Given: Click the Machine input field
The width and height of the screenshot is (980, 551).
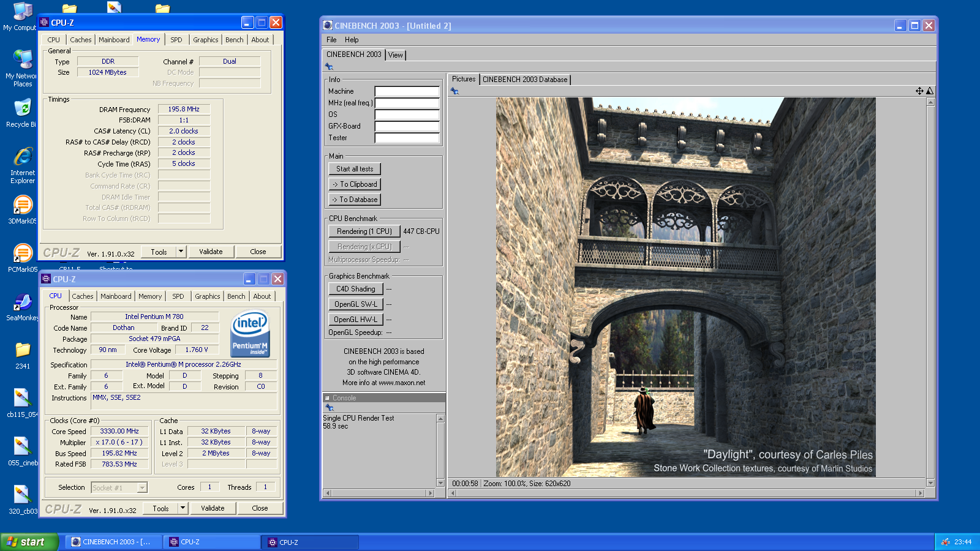Looking at the screenshot, I should pos(407,91).
